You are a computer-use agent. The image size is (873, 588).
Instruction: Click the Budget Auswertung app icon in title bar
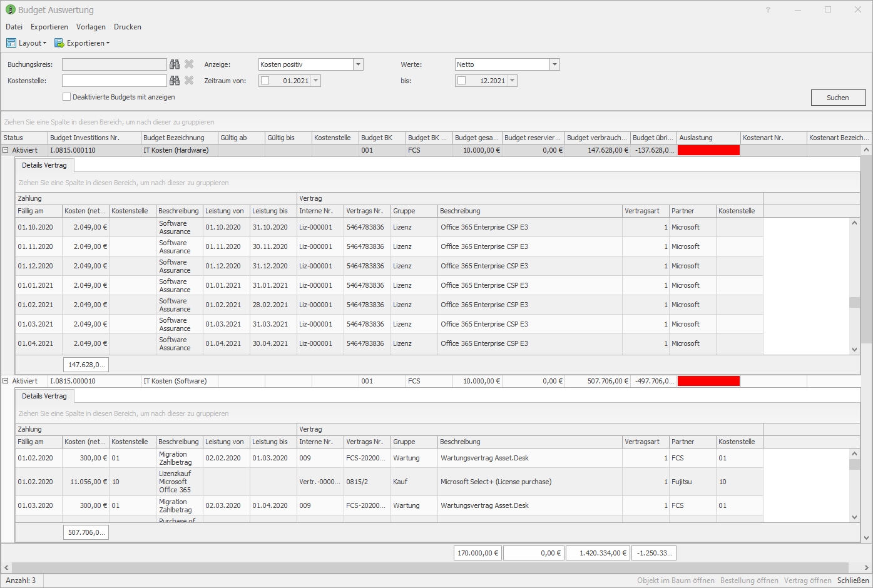pyautogui.click(x=10, y=10)
